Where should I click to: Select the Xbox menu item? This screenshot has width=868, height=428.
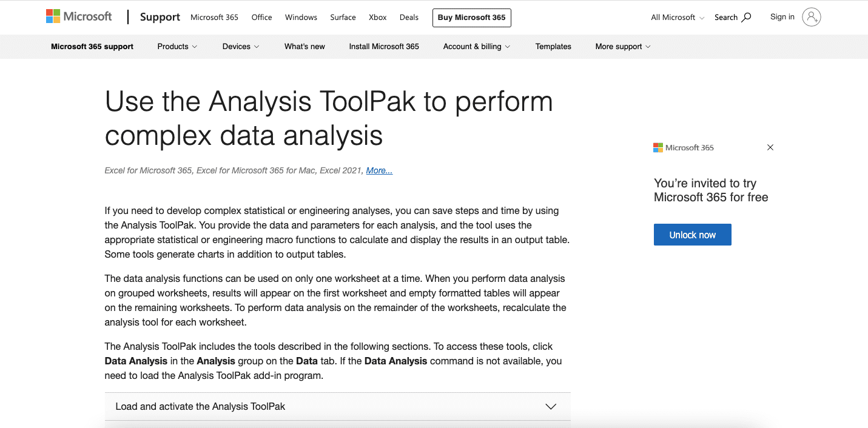pos(378,18)
